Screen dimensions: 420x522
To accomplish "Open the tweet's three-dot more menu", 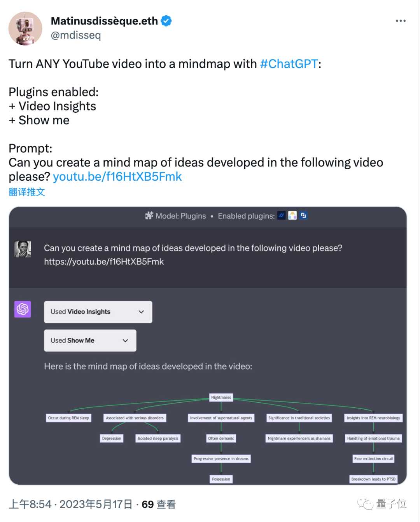I will [400, 21].
